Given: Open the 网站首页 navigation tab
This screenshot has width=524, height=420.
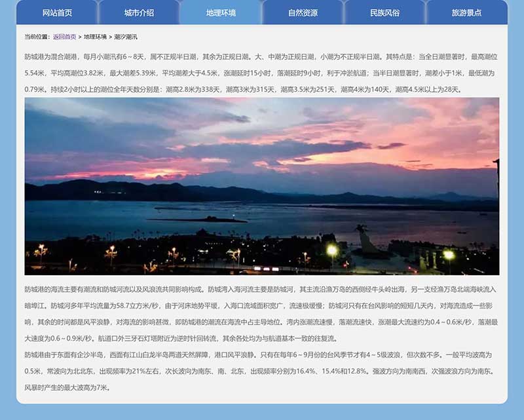Looking at the screenshot, I should (x=57, y=12).
